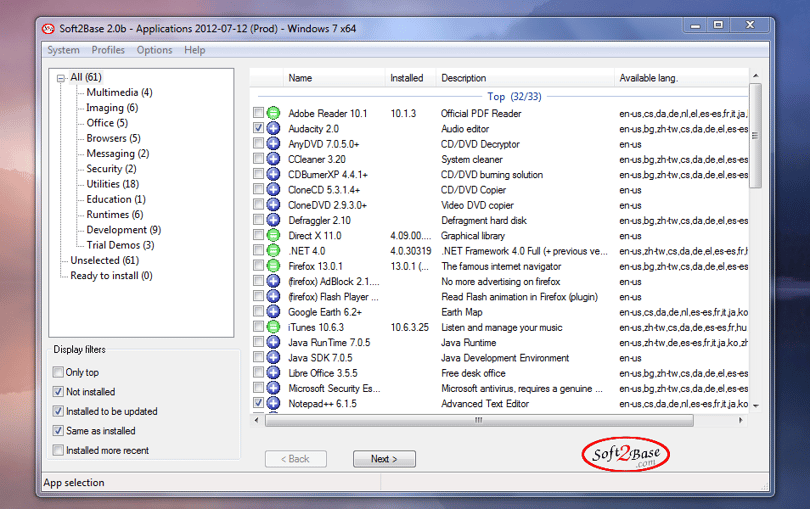Select the Utilities (18) category
Screen dimensions: 810x509
click(113, 184)
